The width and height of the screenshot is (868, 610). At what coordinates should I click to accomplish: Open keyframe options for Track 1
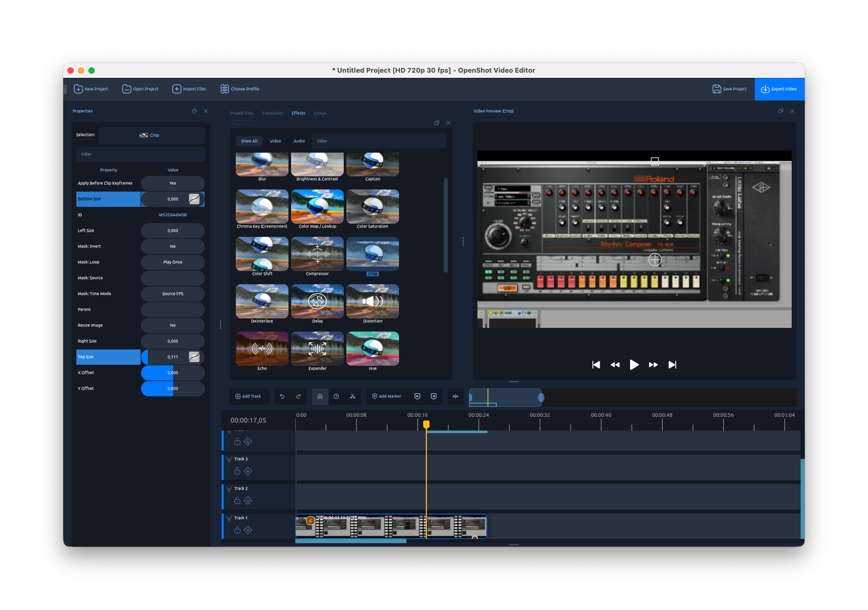(248, 530)
